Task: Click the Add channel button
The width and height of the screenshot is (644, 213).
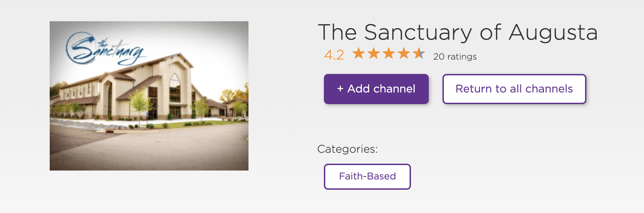Action: coord(376,89)
